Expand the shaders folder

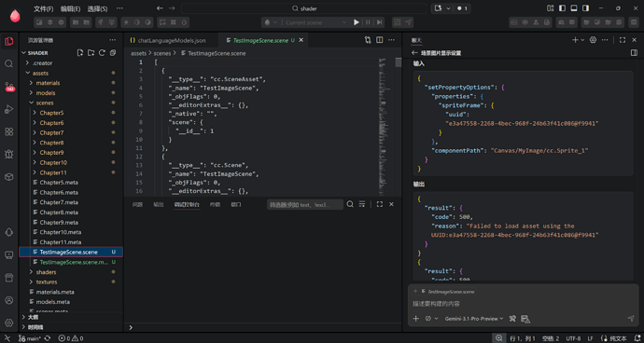(x=31, y=272)
